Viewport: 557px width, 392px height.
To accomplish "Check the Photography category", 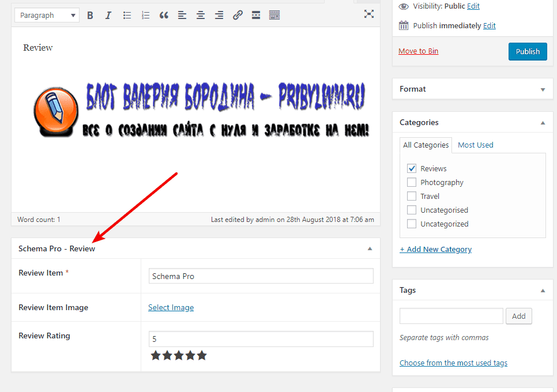I will point(412,182).
